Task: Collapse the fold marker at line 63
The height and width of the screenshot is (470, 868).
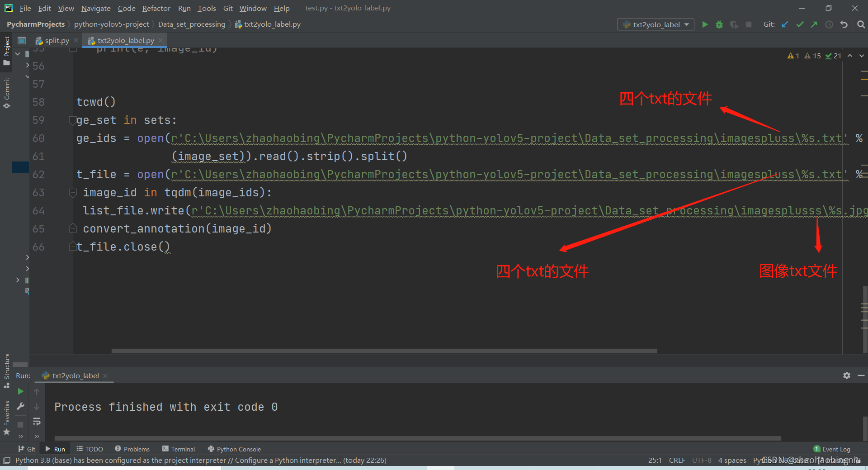Action: point(72,193)
